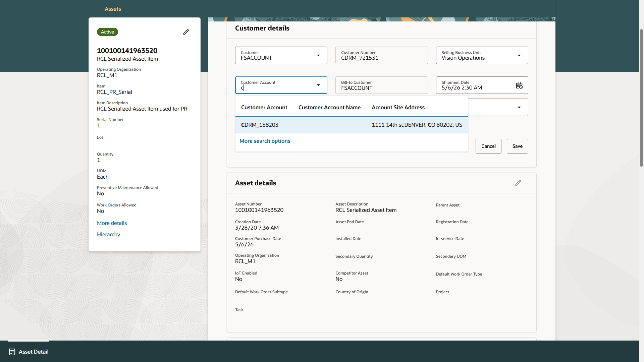Click the page vertical scrollbar
This screenshot has height=362, width=644.
point(641,97)
